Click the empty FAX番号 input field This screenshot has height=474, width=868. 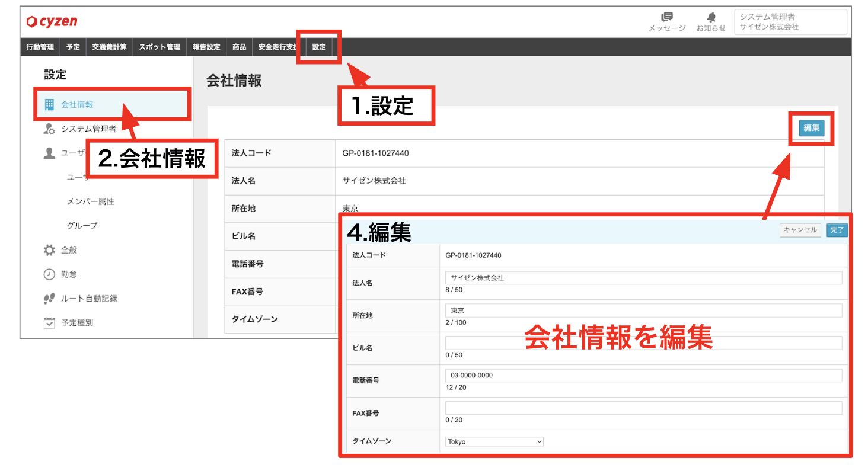pos(643,408)
